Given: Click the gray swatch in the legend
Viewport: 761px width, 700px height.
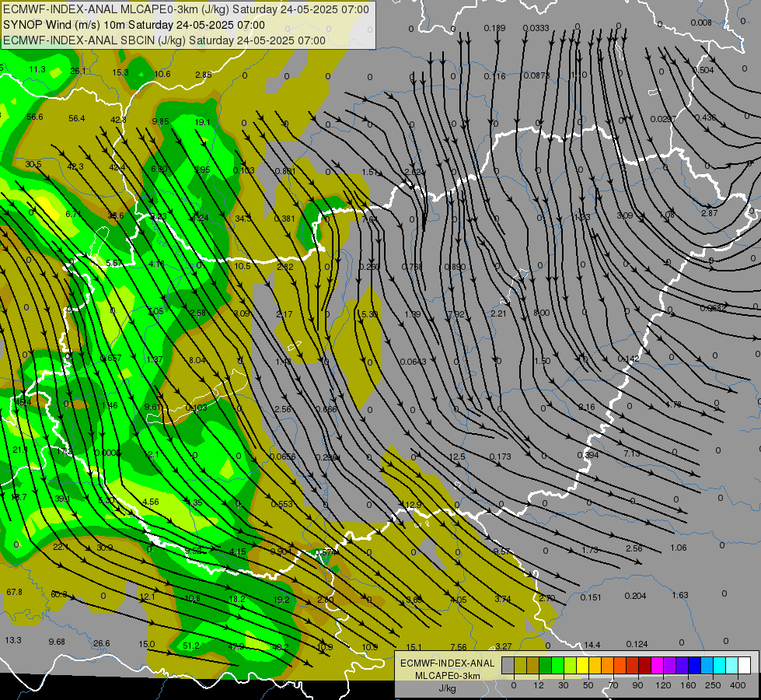Looking at the screenshot, I should click(508, 665).
